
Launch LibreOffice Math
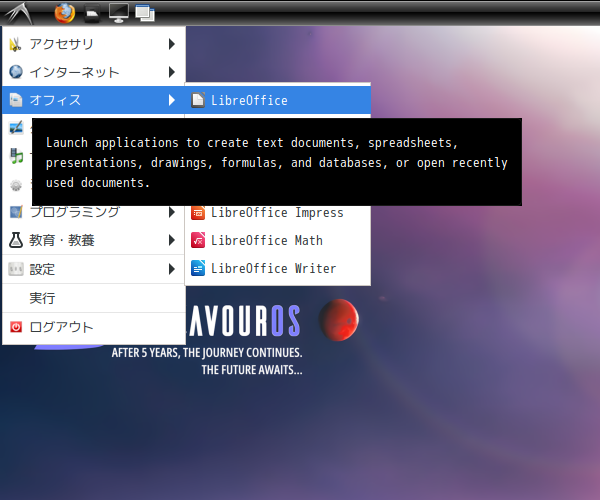[x=278, y=240]
